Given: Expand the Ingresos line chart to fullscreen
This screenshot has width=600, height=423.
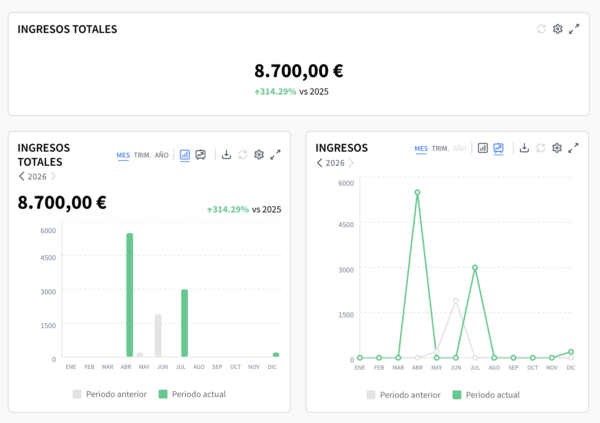Looking at the screenshot, I should [574, 148].
